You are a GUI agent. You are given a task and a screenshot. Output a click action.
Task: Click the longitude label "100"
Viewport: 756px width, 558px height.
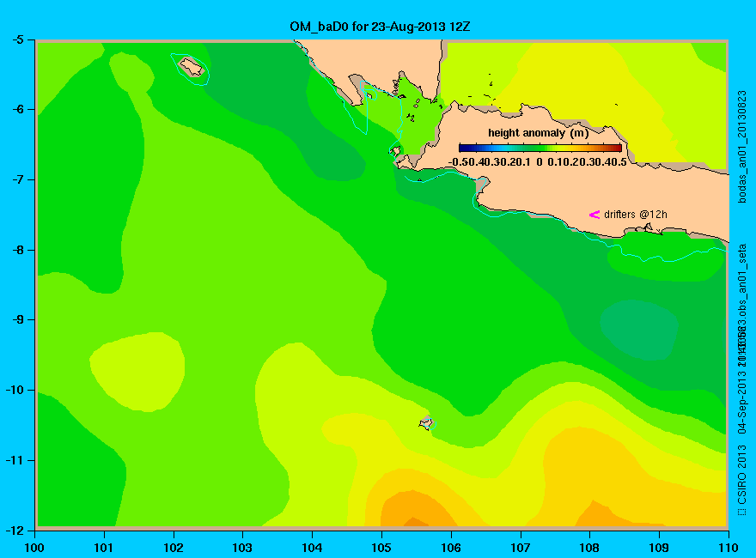pos(34,548)
